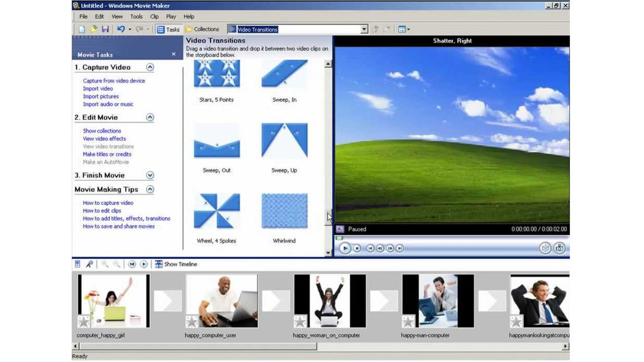Viewport: 644px width, 362px height.
Task: Open the Video Transitions location dropdown
Action: (x=364, y=29)
